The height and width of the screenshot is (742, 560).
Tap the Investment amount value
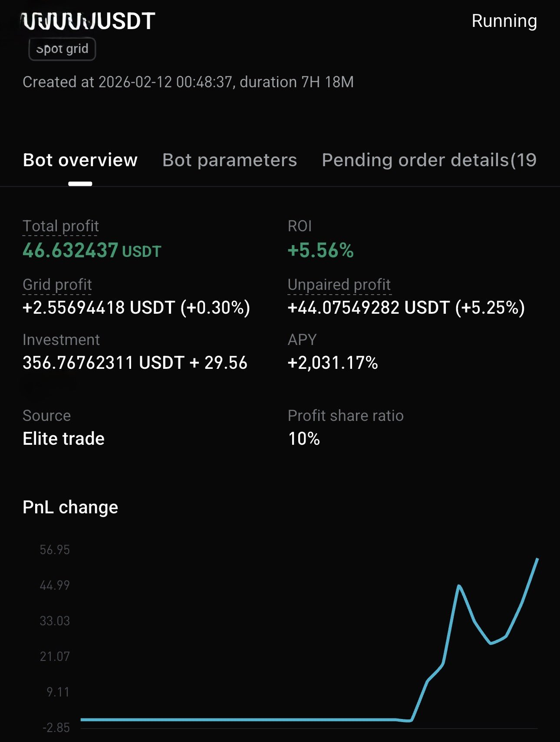pyautogui.click(x=135, y=363)
